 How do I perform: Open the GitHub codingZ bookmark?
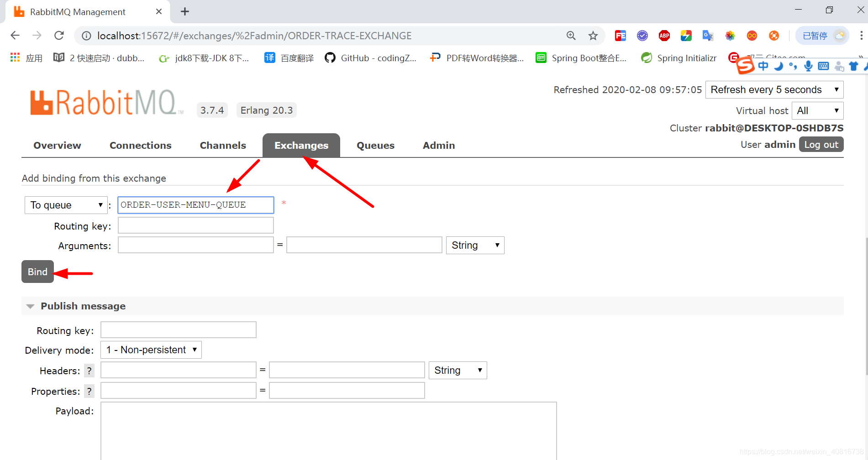pyautogui.click(x=371, y=58)
